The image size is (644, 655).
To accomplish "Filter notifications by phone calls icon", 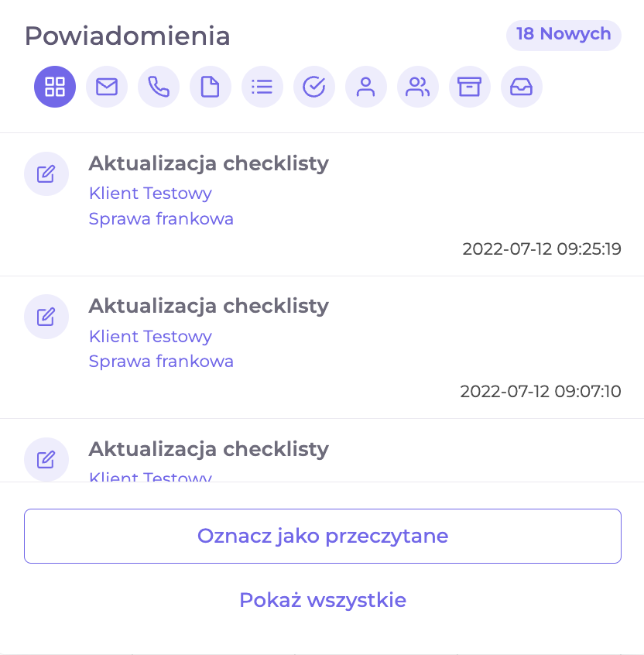I will pos(158,87).
